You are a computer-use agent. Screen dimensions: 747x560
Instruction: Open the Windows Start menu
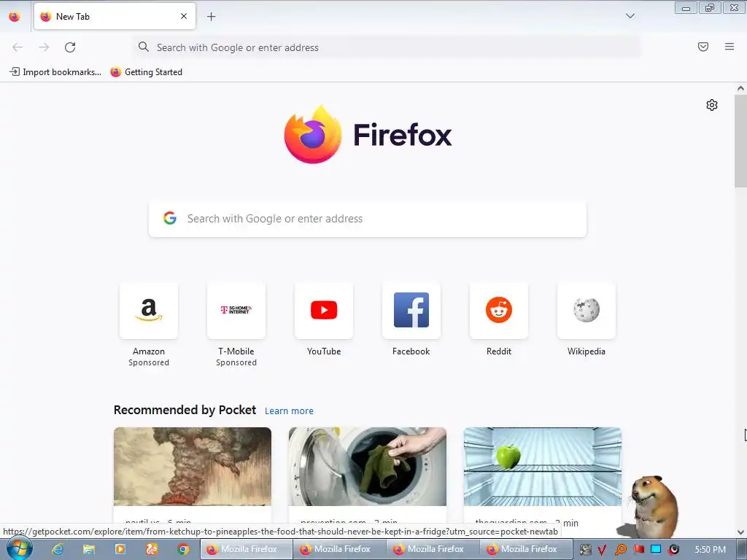coord(19,548)
